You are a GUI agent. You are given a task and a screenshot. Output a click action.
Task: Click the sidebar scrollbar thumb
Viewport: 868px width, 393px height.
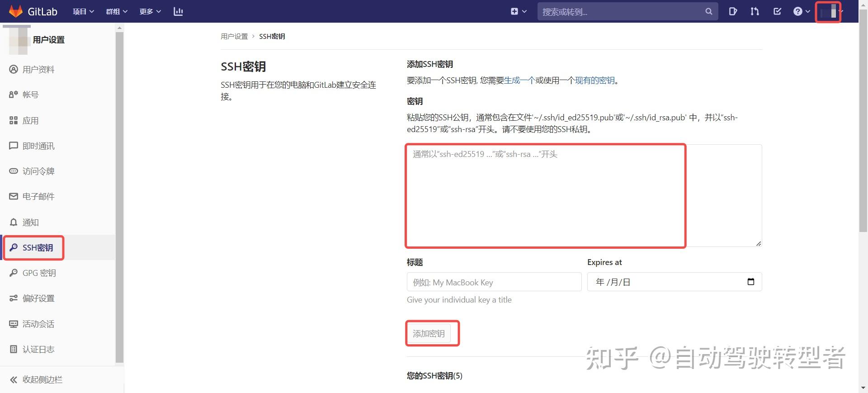point(119,197)
